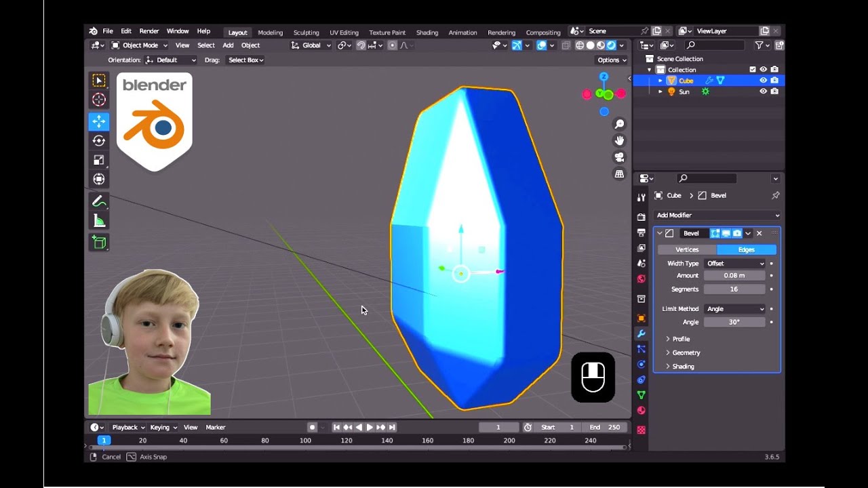
Task: Hide the Cube in viewport
Action: [764, 80]
